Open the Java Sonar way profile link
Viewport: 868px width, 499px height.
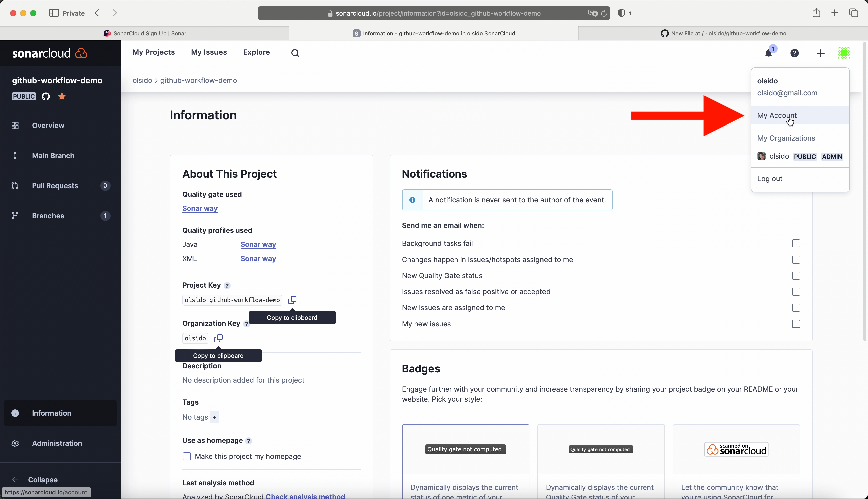click(258, 244)
